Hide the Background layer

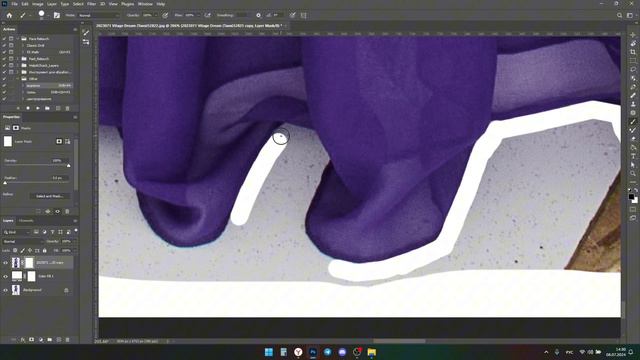pos(5,290)
